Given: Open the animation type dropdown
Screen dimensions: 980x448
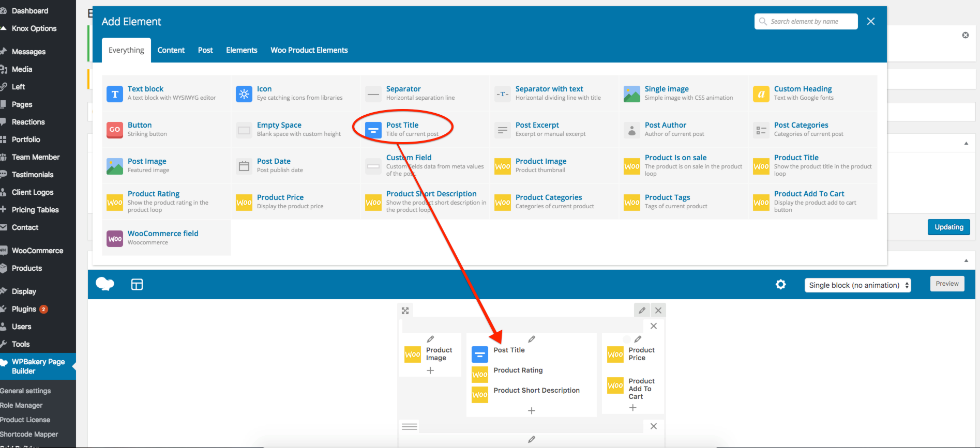Looking at the screenshot, I should [857, 285].
